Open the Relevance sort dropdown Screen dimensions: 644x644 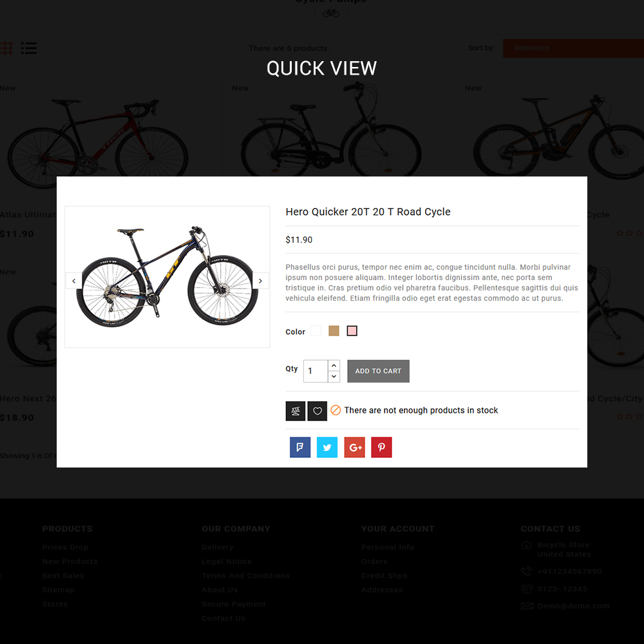573,48
